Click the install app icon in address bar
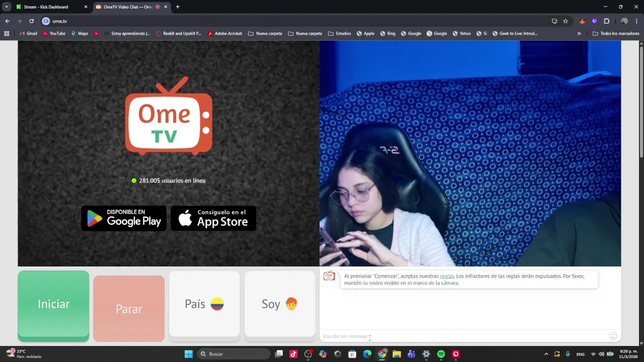 pos(554,21)
